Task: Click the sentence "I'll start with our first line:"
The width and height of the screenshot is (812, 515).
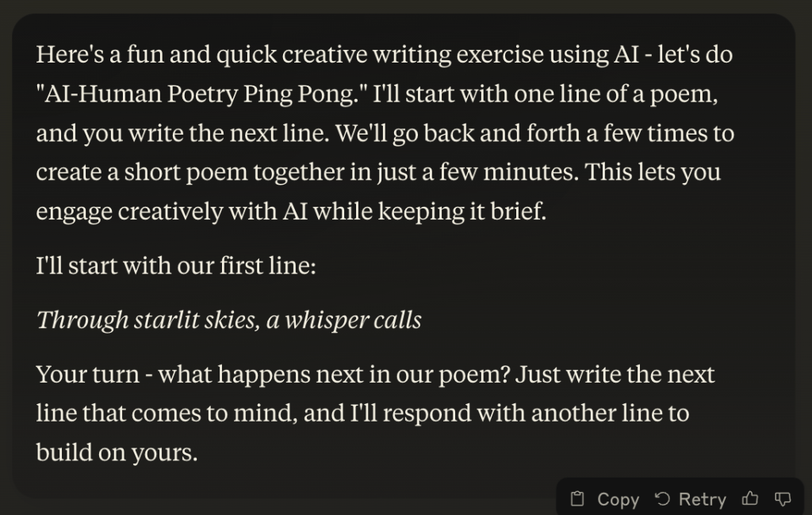Action: pos(176,265)
